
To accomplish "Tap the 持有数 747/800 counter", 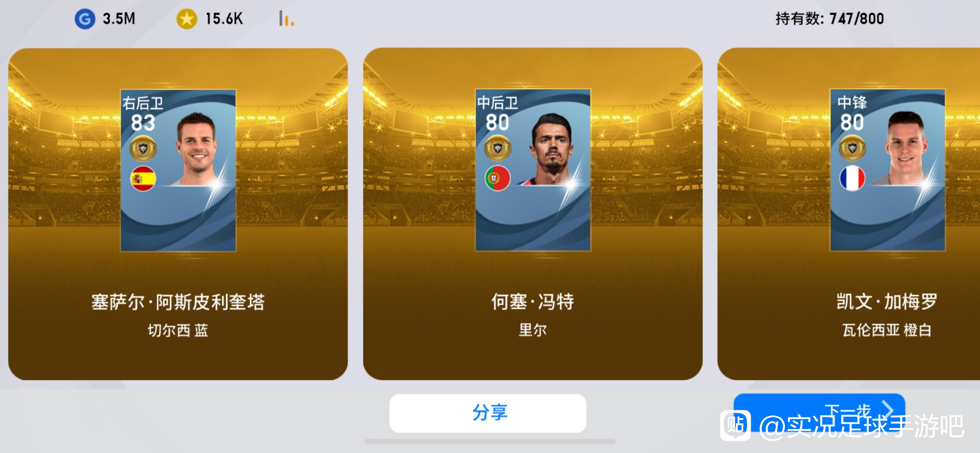I will (x=830, y=19).
